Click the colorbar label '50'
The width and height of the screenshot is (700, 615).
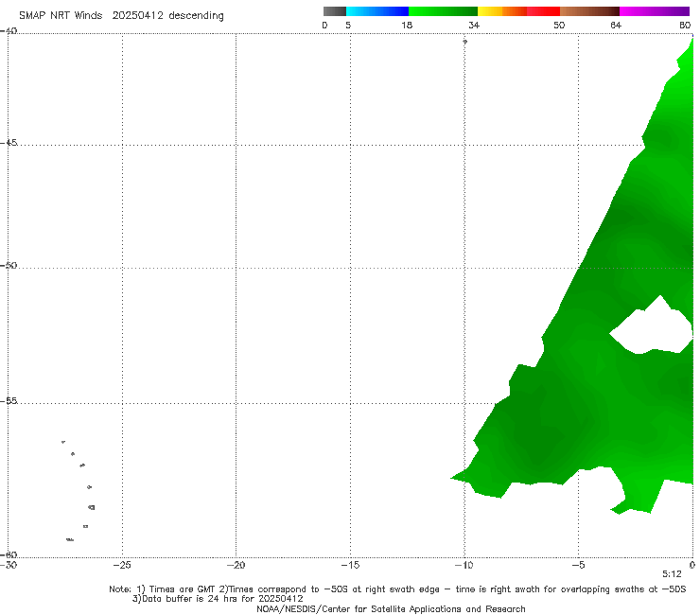(x=559, y=25)
